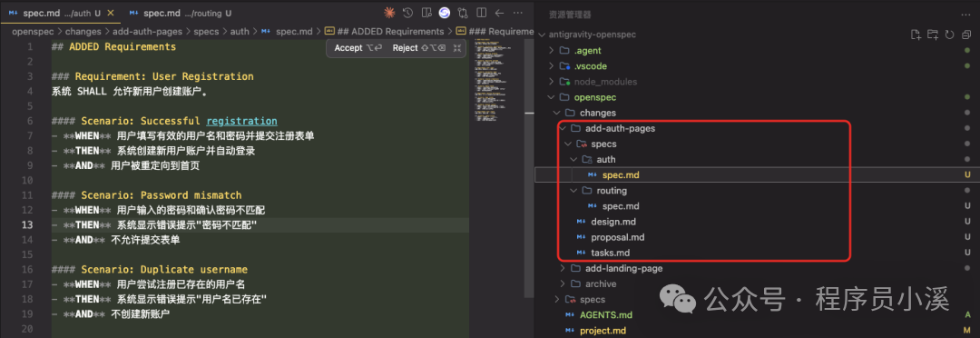Image resolution: width=980 pixels, height=338 pixels.
Task: Open the timeline history clock icon
Action: (407, 13)
